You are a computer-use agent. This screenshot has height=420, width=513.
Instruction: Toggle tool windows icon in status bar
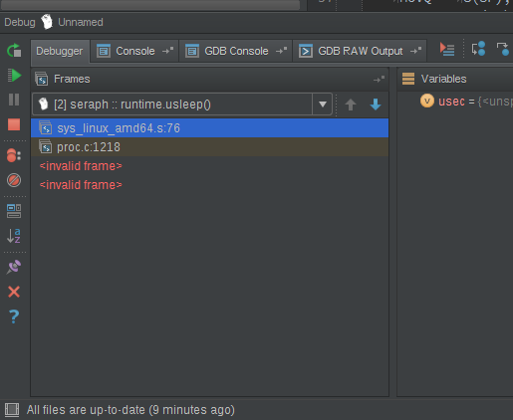12,410
